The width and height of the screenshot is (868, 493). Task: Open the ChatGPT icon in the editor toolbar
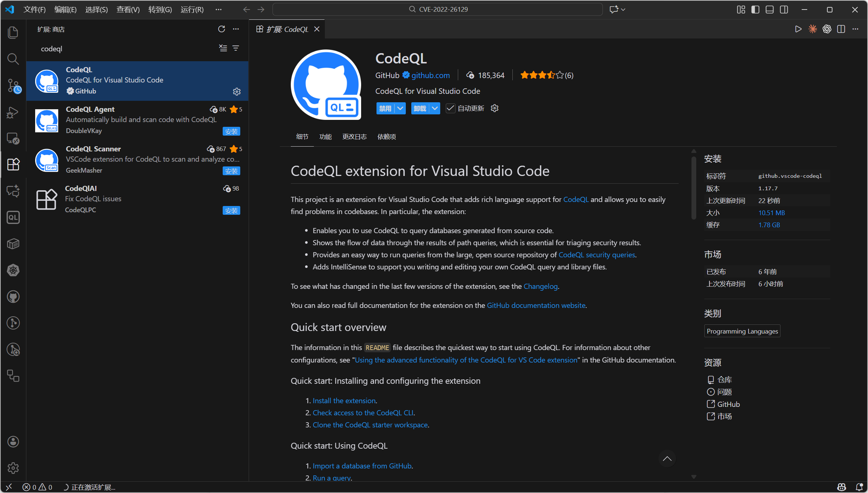point(827,29)
